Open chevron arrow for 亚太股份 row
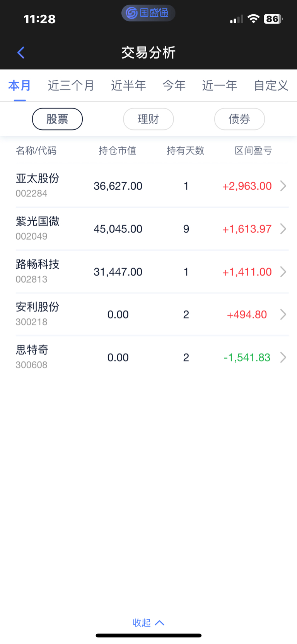Screen dimensions: 297x644 pyautogui.click(x=283, y=186)
